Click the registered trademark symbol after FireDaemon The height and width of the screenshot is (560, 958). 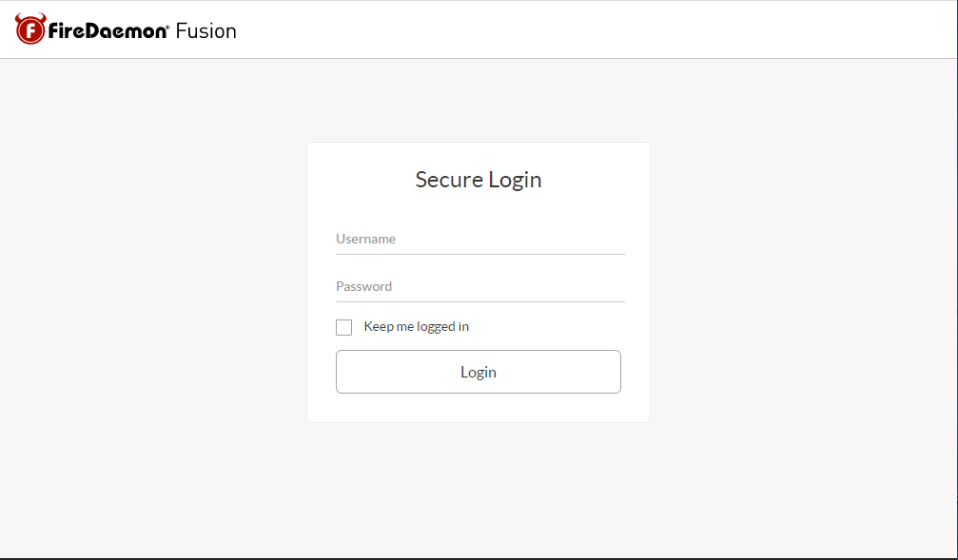pos(168,26)
